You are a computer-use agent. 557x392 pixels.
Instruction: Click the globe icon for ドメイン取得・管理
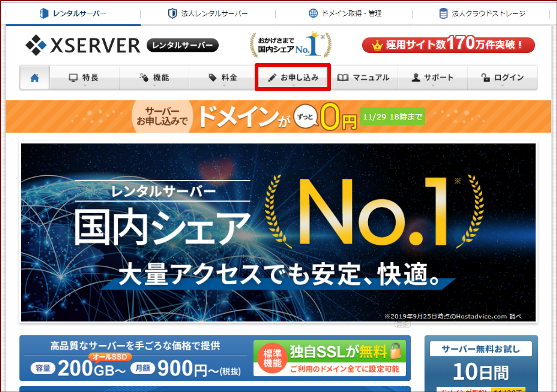point(313,13)
